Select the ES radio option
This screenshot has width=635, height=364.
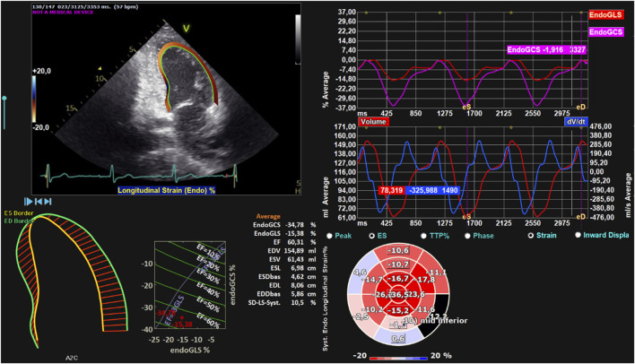371,236
